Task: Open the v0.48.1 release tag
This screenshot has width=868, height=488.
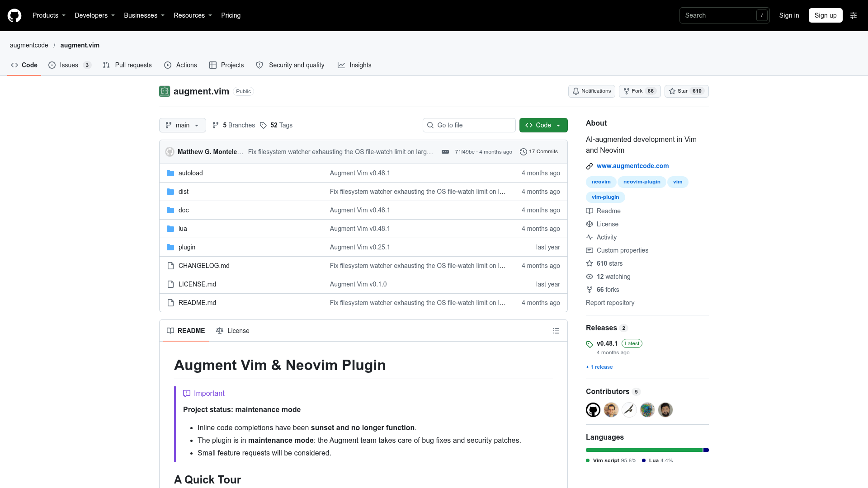Action: click(607, 343)
